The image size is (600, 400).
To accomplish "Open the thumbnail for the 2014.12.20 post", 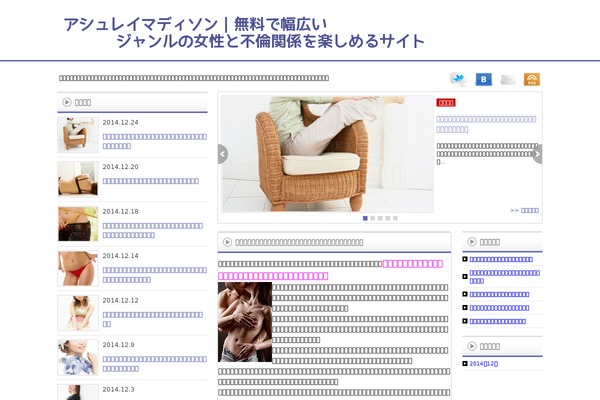I will point(78,179).
